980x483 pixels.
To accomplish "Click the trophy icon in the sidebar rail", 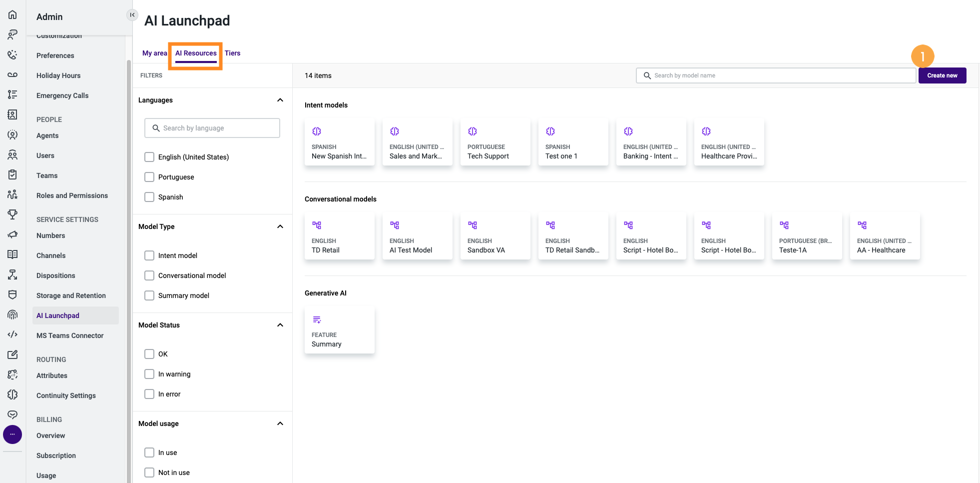I will coord(12,214).
